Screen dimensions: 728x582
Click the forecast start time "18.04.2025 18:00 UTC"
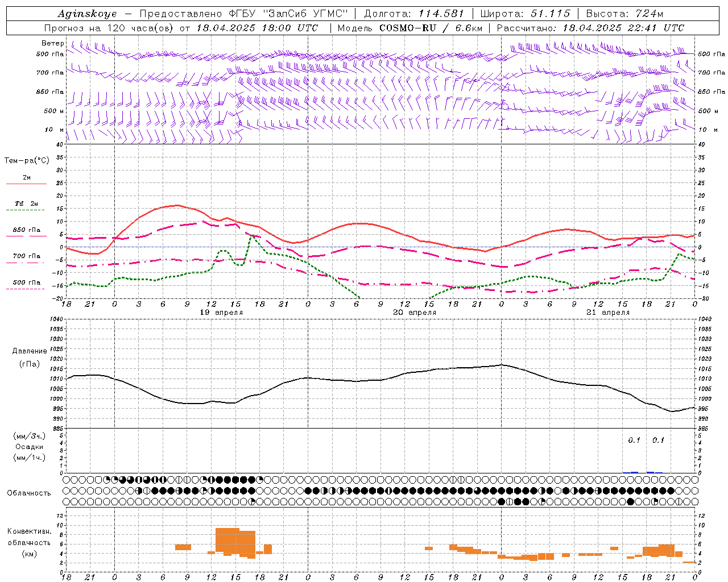pyautogui.click(x=257, y=28)
